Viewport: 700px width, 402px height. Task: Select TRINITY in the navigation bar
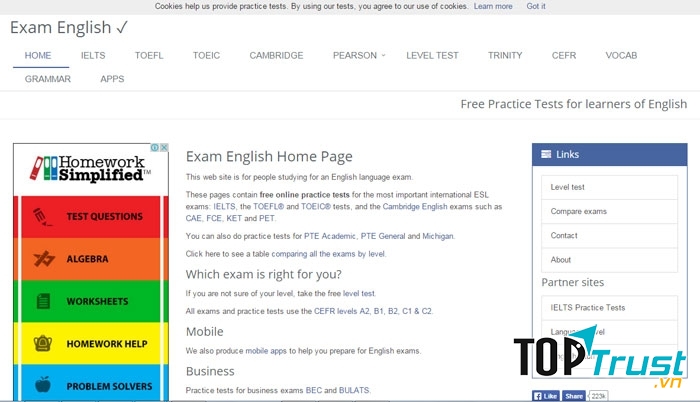[x=505, y=55]
